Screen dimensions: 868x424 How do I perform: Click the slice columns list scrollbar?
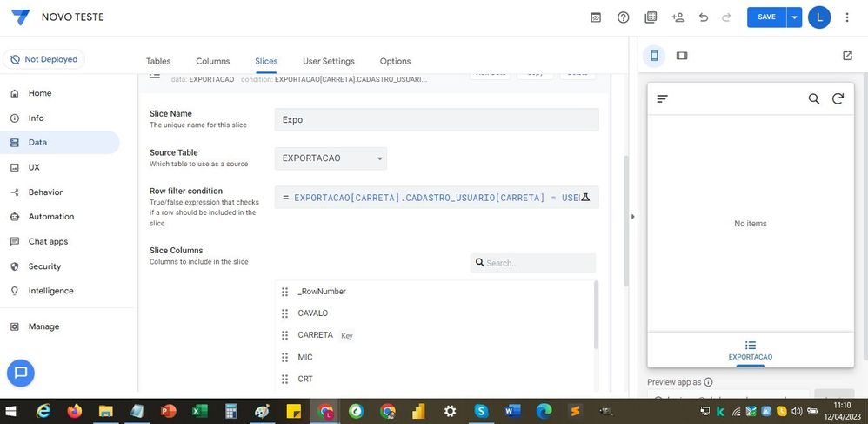point(596,315)
